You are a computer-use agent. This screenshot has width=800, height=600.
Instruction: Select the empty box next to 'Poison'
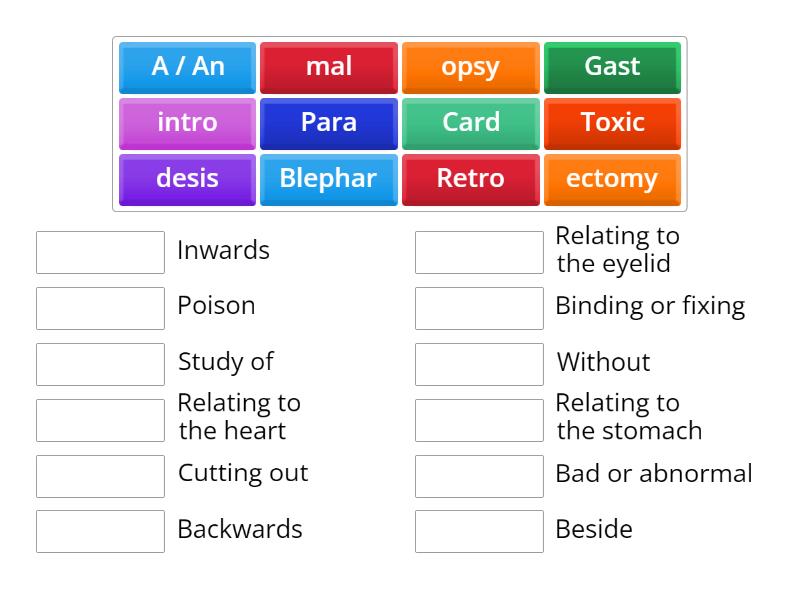pyautogui.click(x=100, y=308)
